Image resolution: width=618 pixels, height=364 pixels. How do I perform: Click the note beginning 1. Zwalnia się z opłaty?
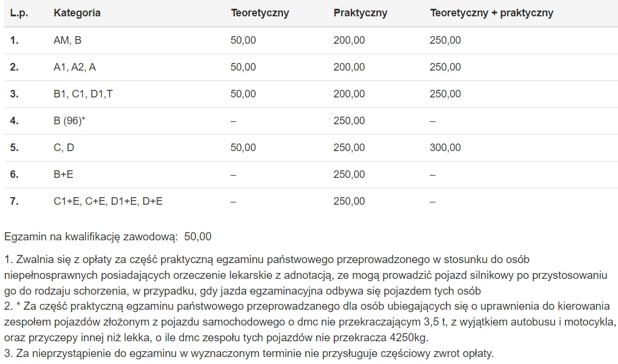tap(305, 275)
